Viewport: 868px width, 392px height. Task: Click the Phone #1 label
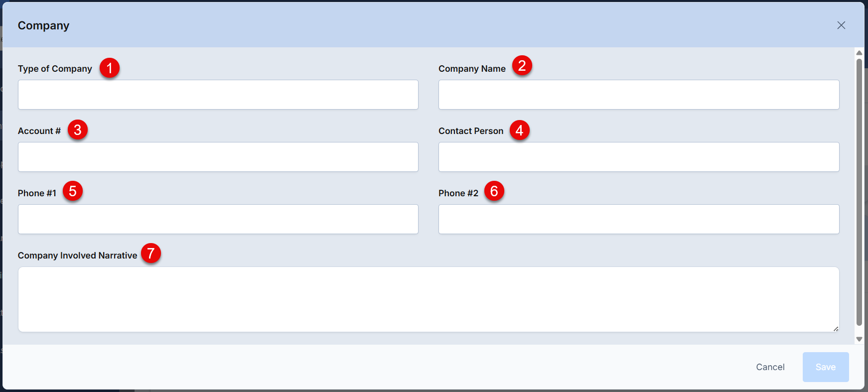[x=37, y=193]
